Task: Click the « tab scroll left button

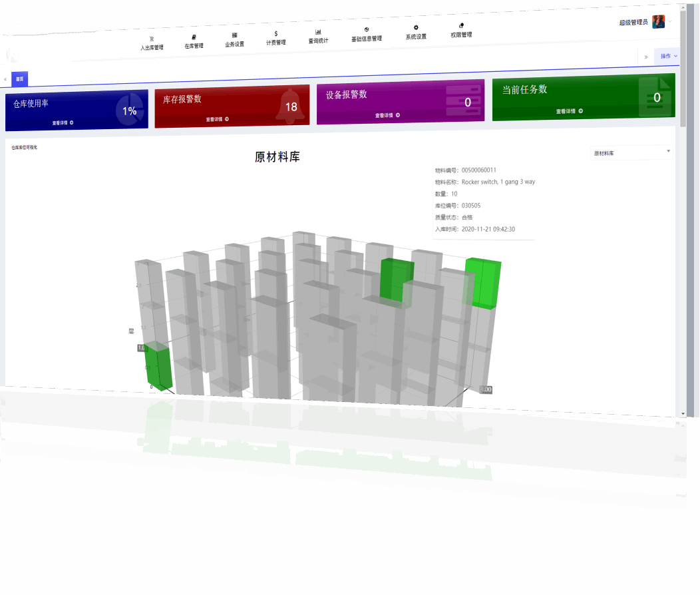Action: (5, 79)
